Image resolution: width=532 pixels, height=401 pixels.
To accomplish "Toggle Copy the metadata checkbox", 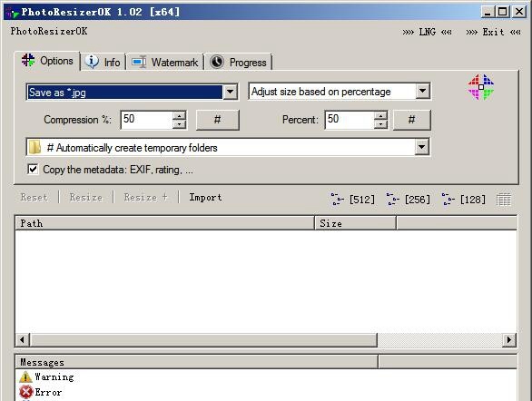I will tap(33, 169).
